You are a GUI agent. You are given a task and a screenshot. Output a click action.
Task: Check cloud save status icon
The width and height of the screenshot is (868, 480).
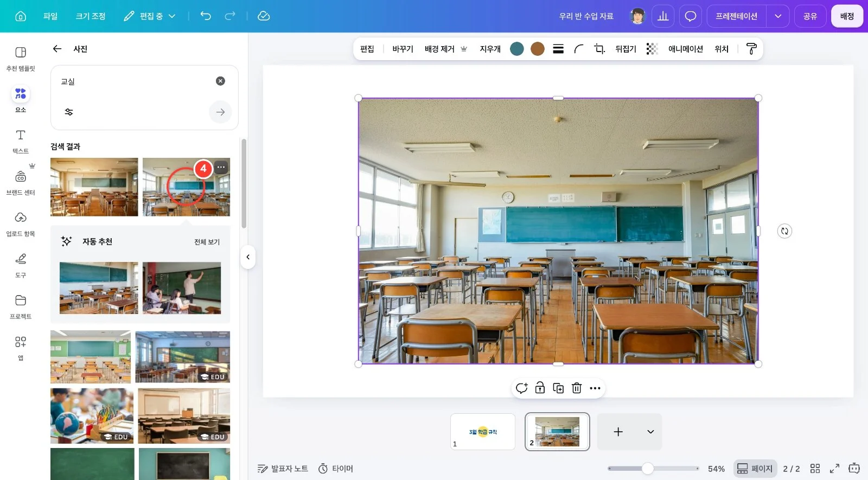[264, 16]
